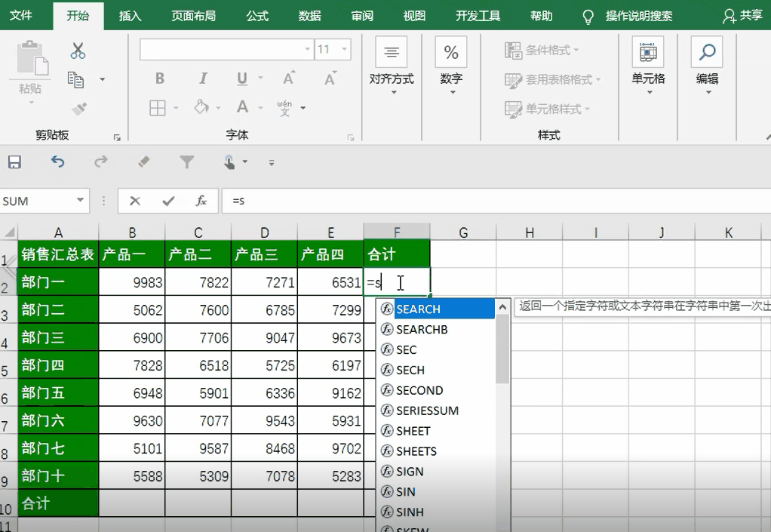The width and height of the screenshot is (771, 532).
Task: Expand the Name Box dropdown showing SUM
Action: [80, 201]
